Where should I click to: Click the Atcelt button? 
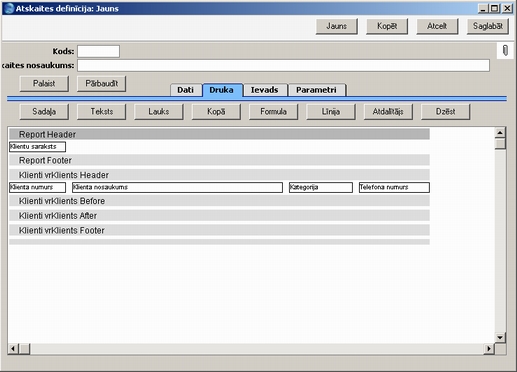[437, 26]
